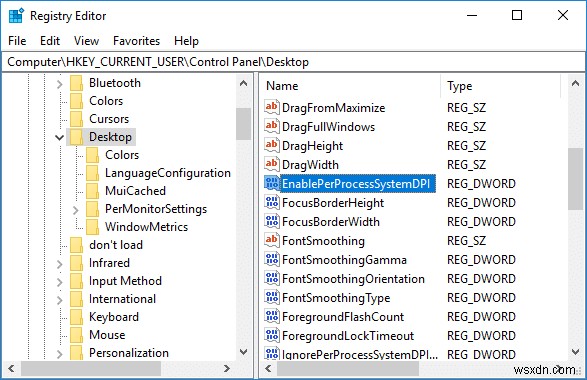Expand the Input Method key
Screen dimensions: 587x380
click(x=60, y=282)
